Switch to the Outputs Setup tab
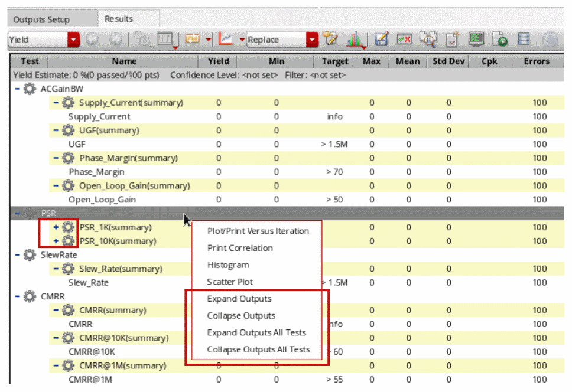This screenshot has height=392, width=572. tap(41, 19)
